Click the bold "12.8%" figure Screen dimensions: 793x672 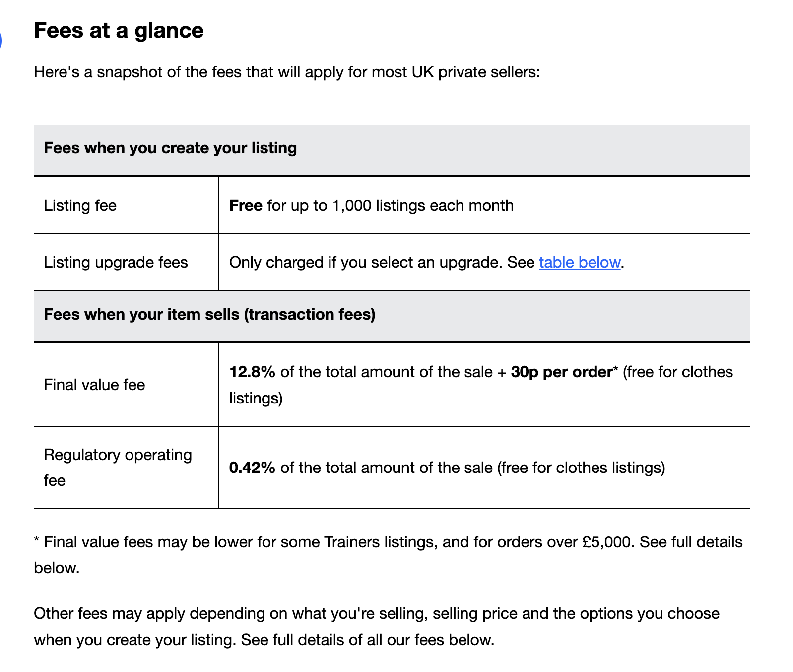point(252,372)
